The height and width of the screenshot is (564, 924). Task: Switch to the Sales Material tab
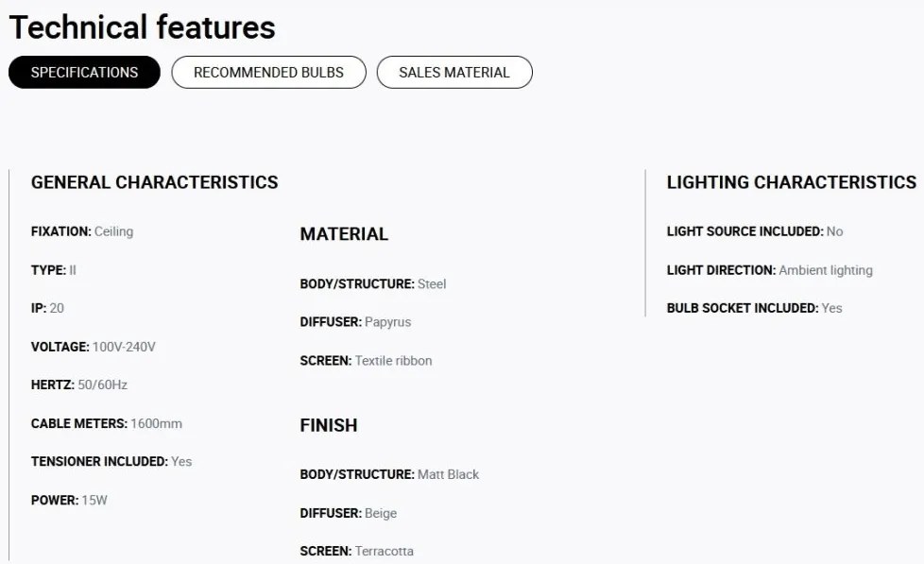coord(454,73)
